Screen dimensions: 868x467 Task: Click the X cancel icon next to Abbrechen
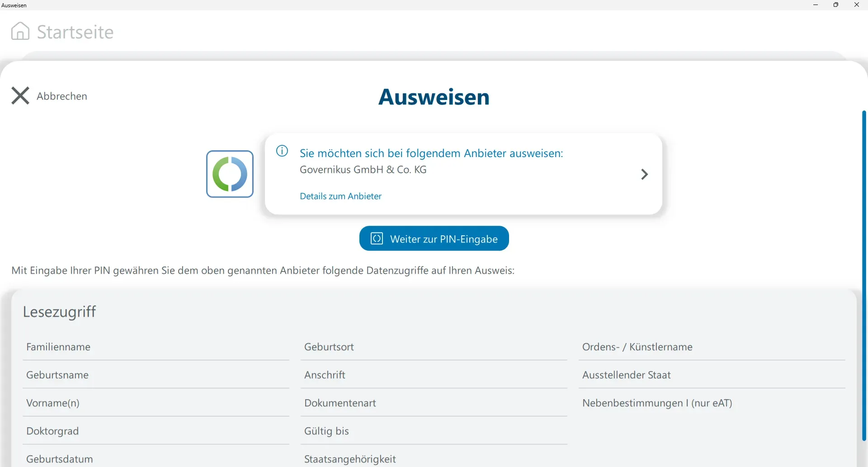[x=20, y=96]
